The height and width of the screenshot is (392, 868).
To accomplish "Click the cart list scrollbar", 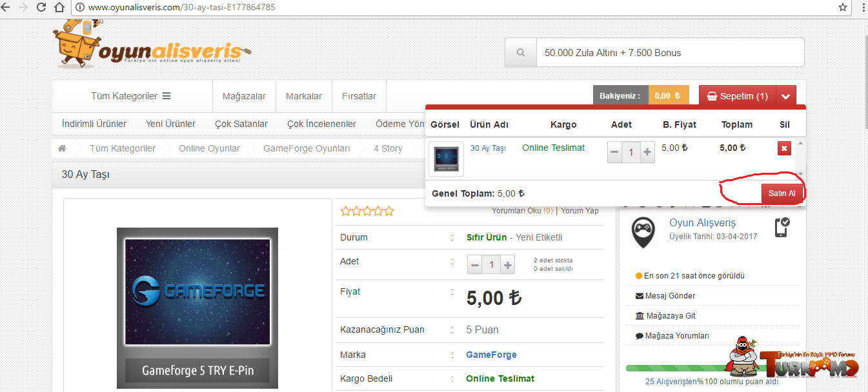I will click(x=801, y=159).
